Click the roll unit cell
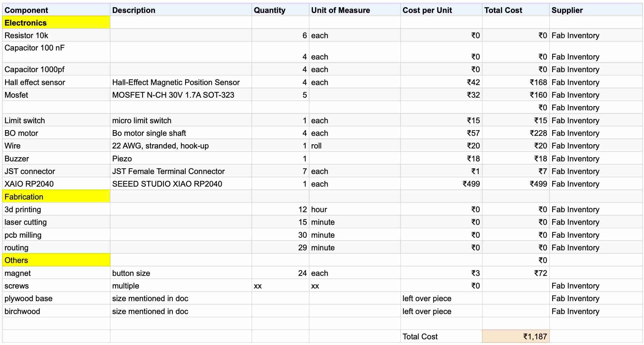 click(x=355, y=145)
